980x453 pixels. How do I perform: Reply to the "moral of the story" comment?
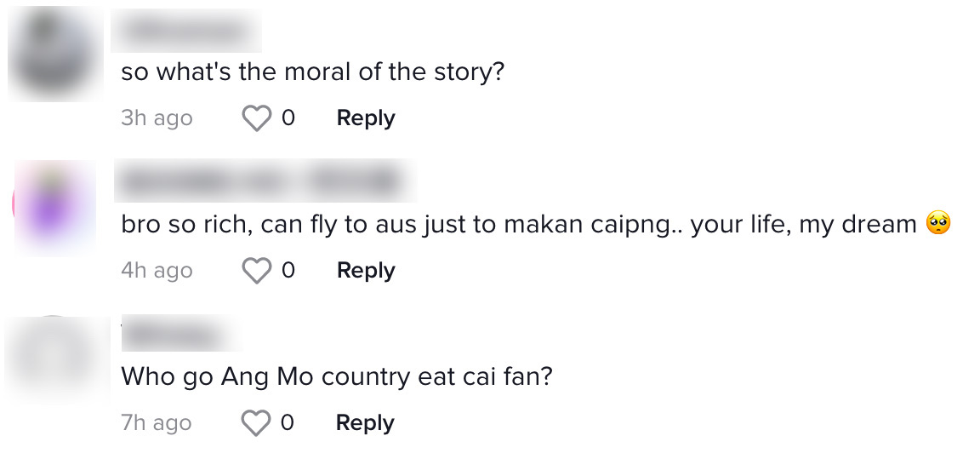[366, 118]
